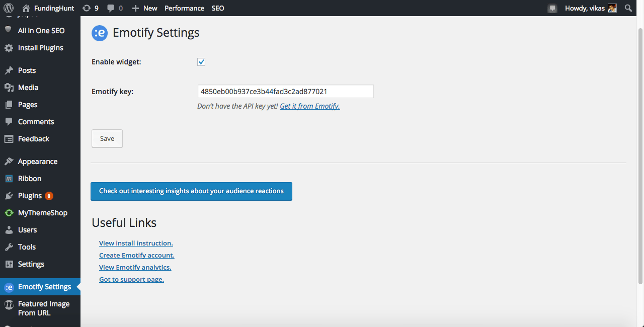The height and width of the screenshot is (327, 644).
Task: Open the Howdy, vikas account menu
Action: point(591,8)
